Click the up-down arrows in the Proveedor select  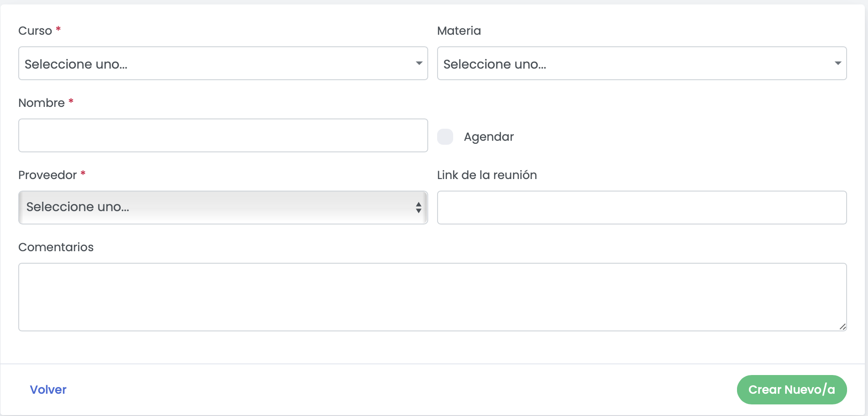click(x=418, y=208)
